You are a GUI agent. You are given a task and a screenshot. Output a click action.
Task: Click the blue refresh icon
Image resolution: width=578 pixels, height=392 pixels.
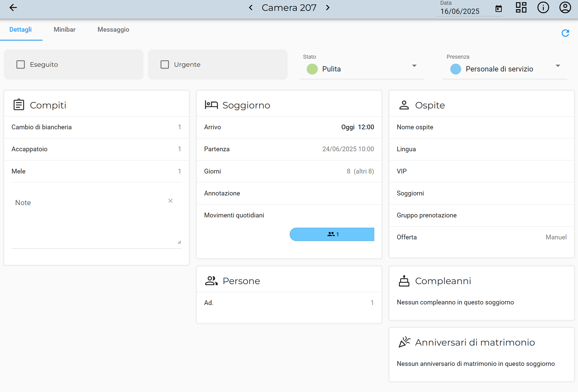click(565, 33)
